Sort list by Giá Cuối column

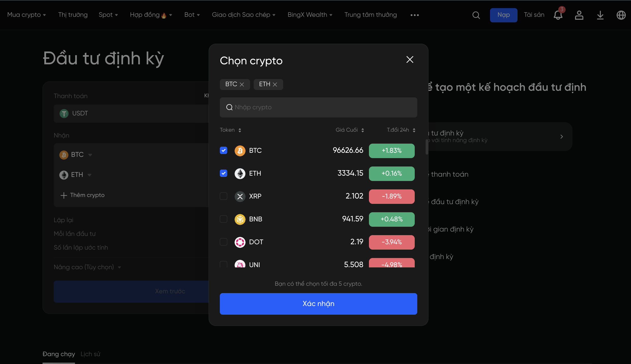tap(350, 130)
